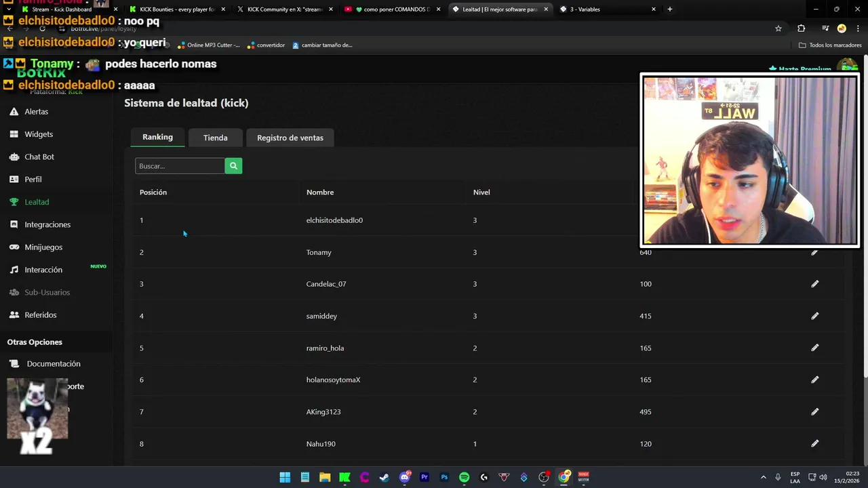Switch to the Tienda tab
Screen dimensions: 868x488
tap(215, 138)
